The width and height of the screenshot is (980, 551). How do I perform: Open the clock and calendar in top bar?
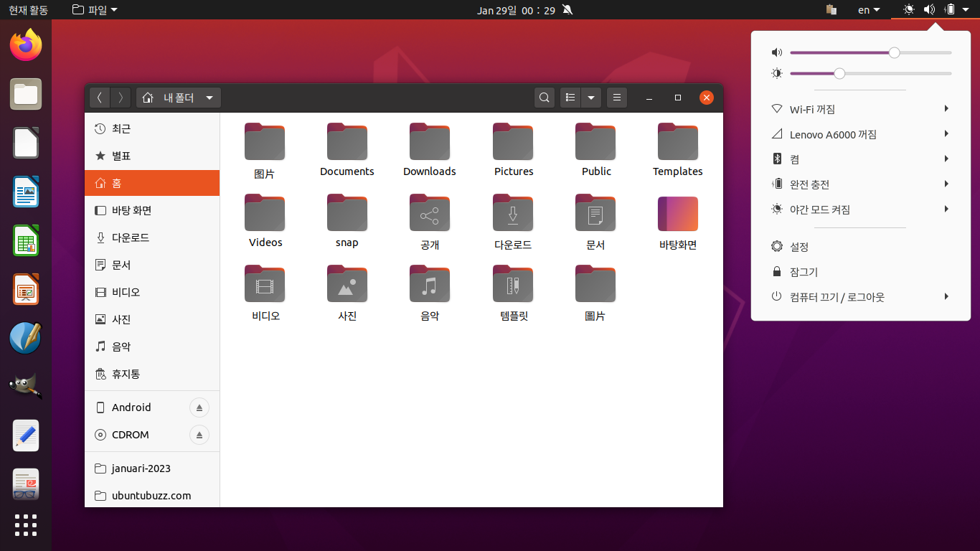516,10
